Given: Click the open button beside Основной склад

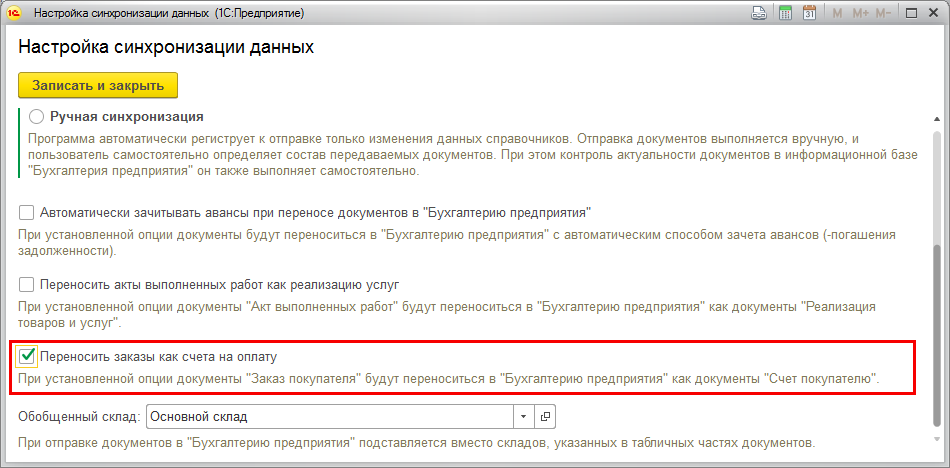Looking at the screenshot, I should [x=545, y=416].
